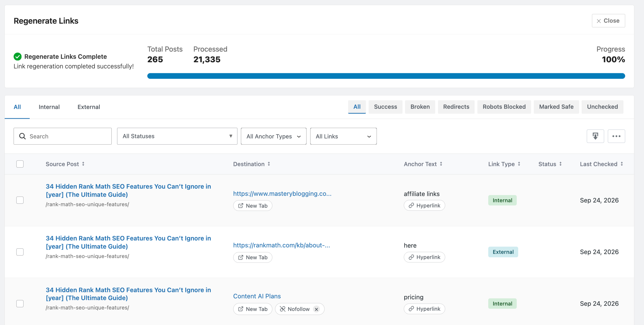Sort by Source Post column arrows
The image size is (644, 325).
click(x=83, y=164)
